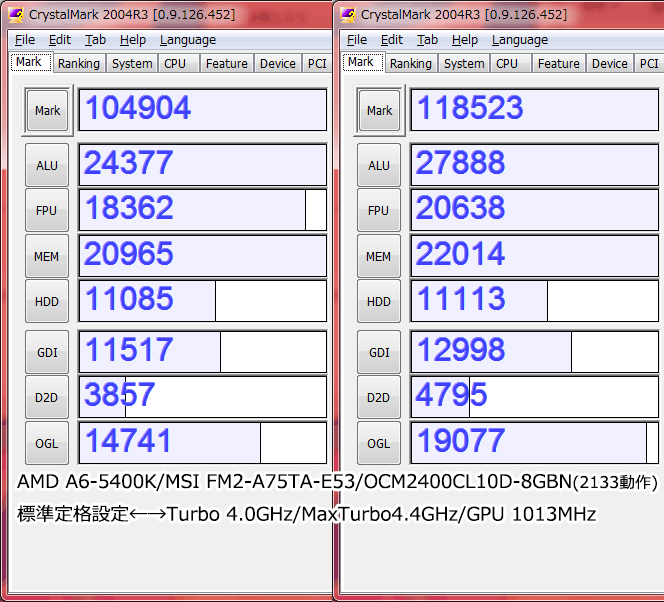Screen dimensions: 664x602
Task: Select the Mark tab in right window
Action: [x=362, y=62]
